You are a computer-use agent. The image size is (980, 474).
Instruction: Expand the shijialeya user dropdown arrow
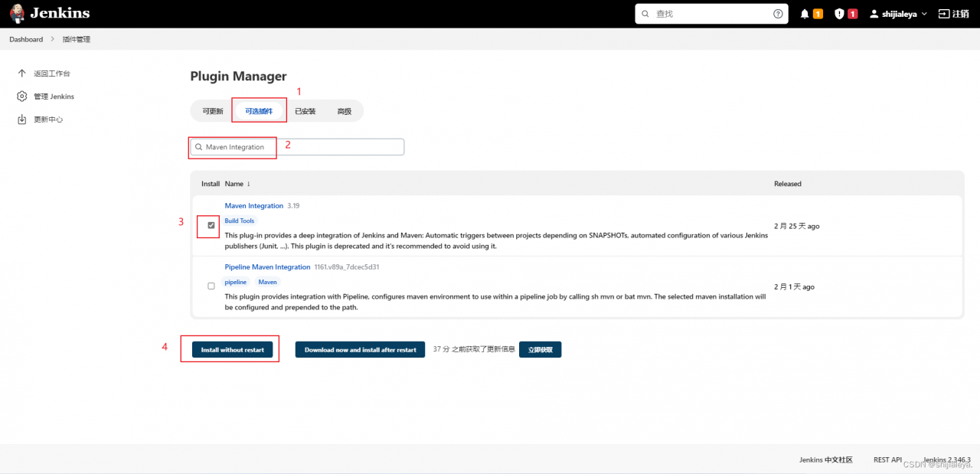point(924,14)
